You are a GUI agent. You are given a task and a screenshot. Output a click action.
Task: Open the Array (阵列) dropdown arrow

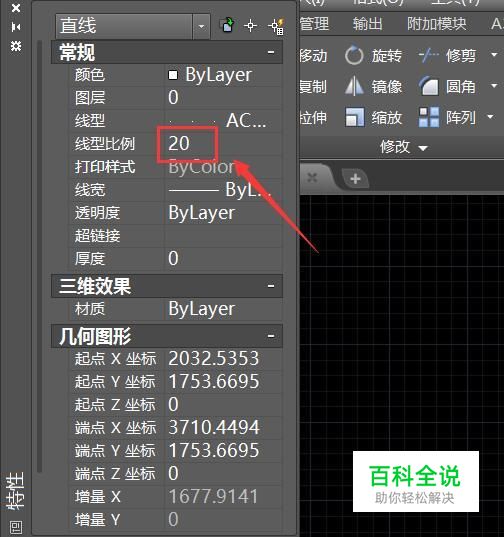click(490, 117)
